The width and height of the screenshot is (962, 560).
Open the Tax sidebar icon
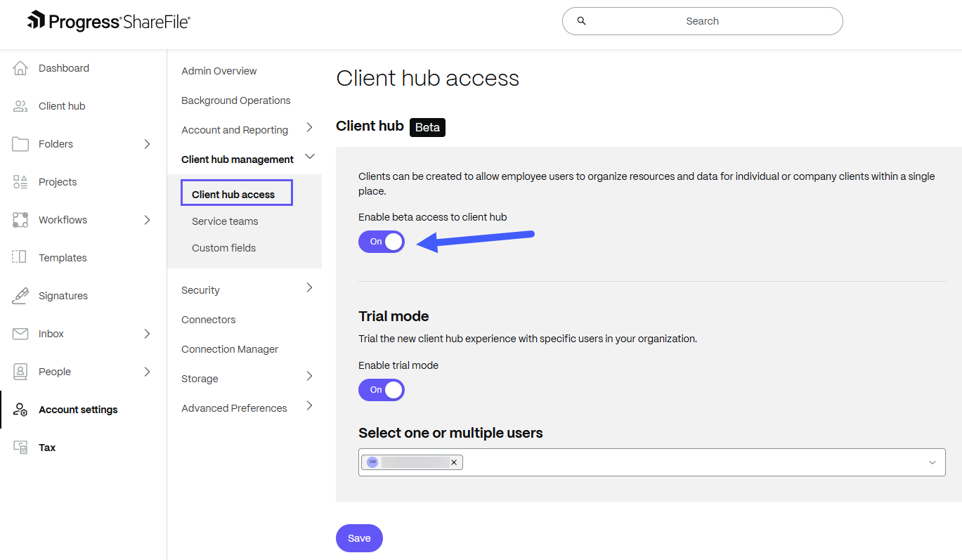[20, 447]
